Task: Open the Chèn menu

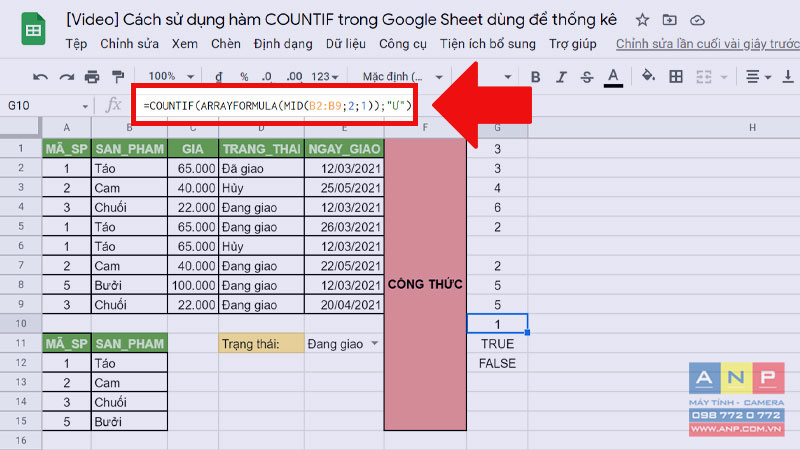Action: tap(226, 44)
